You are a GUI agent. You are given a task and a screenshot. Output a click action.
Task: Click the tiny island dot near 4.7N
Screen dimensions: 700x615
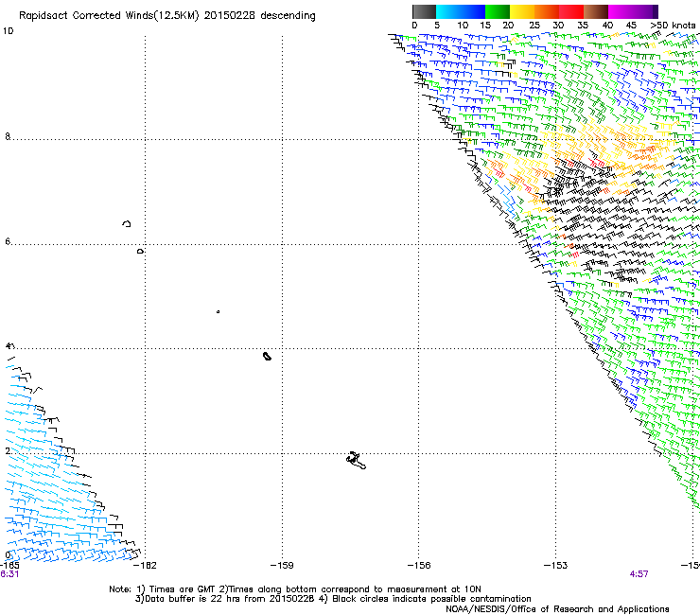(218, 311)
